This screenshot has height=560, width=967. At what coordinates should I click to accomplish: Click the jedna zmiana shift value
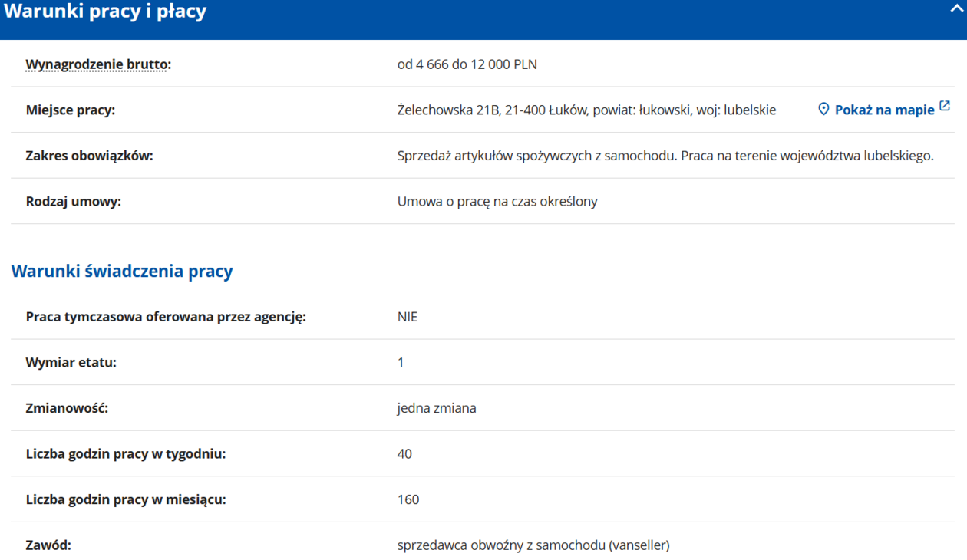(x=437, y=408)
